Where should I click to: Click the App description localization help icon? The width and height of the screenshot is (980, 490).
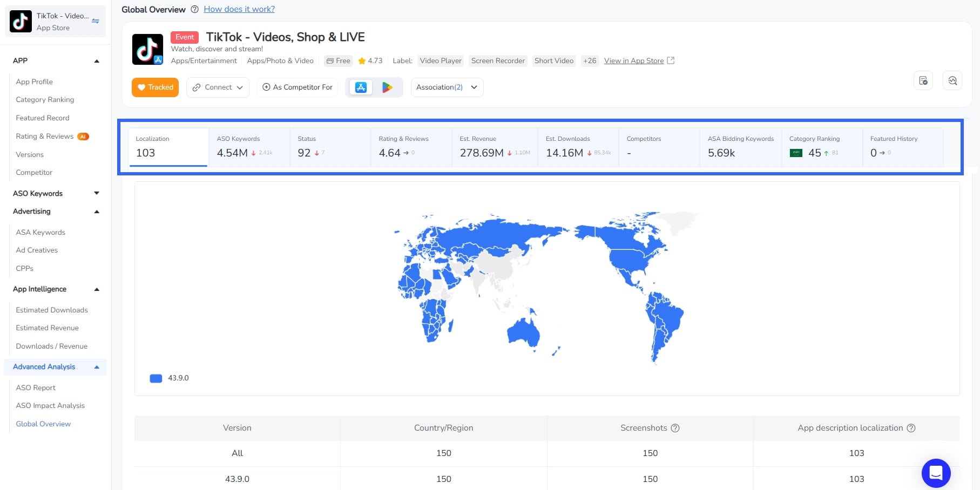[x=911, y=428]
